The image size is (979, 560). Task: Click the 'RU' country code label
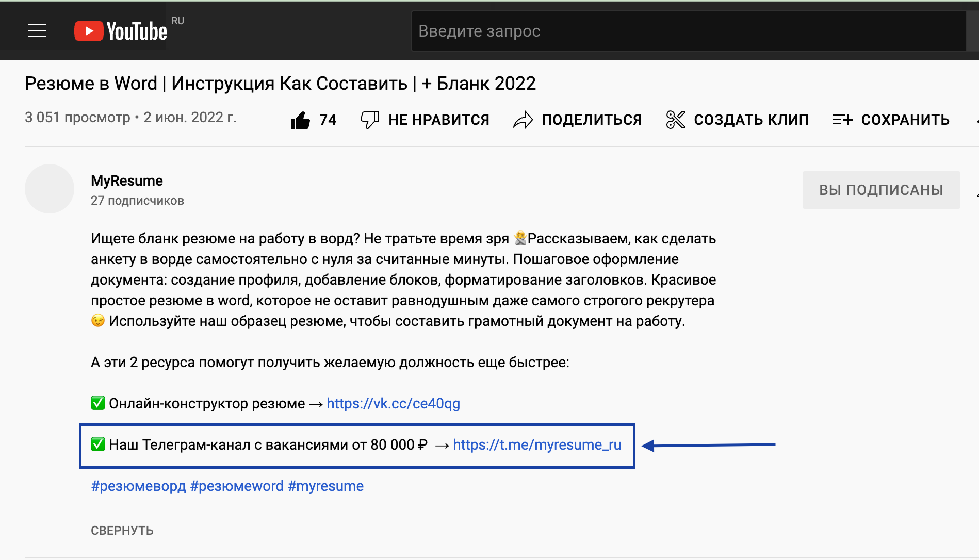pos(177,21)
